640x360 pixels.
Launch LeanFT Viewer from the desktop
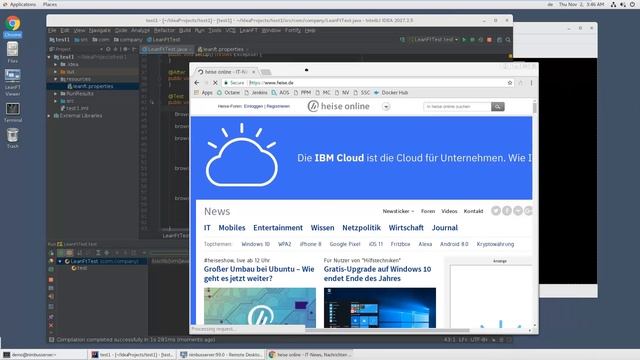click(13, 82)
